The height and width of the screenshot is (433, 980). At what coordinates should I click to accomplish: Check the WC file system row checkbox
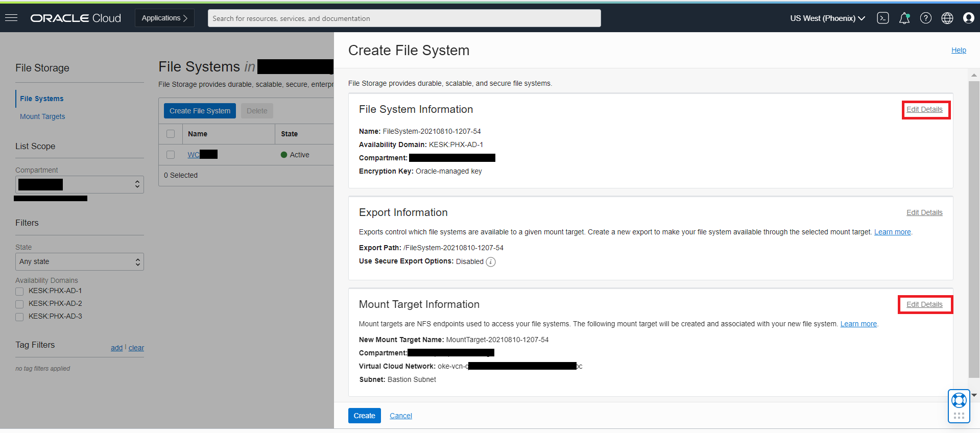pos(171,155)
